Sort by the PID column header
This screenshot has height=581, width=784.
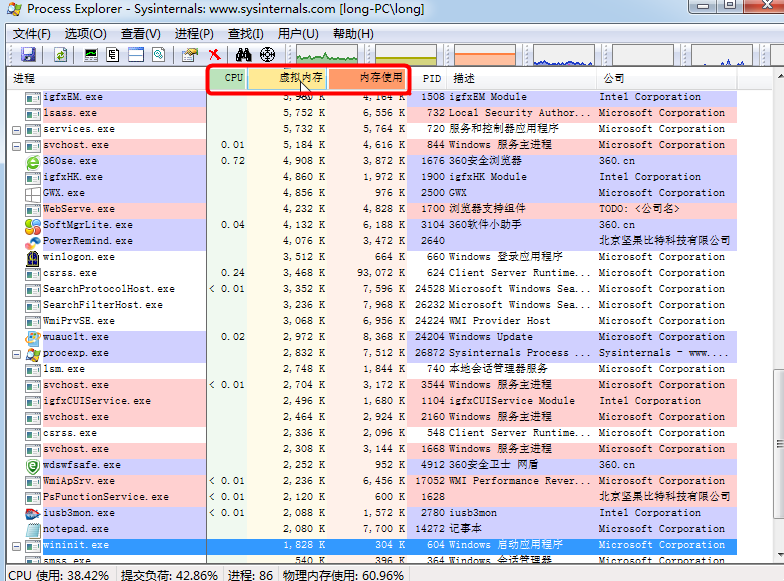tap(429, 78)
